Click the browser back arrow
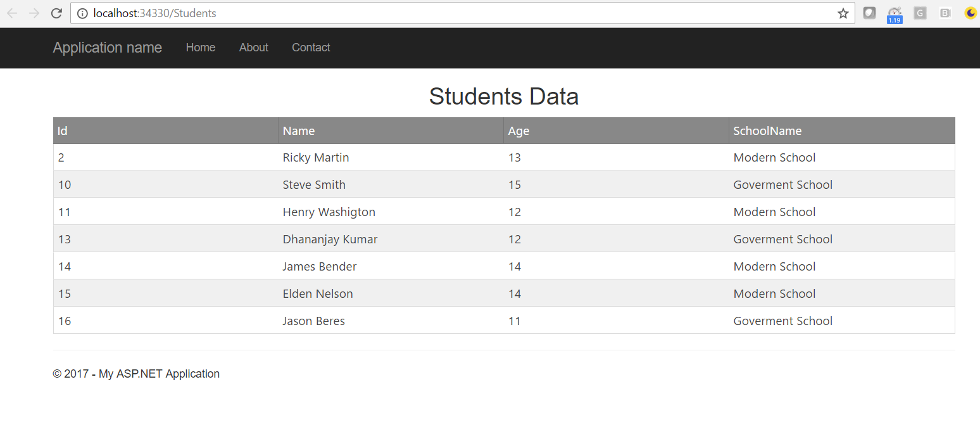 point(11,13)
